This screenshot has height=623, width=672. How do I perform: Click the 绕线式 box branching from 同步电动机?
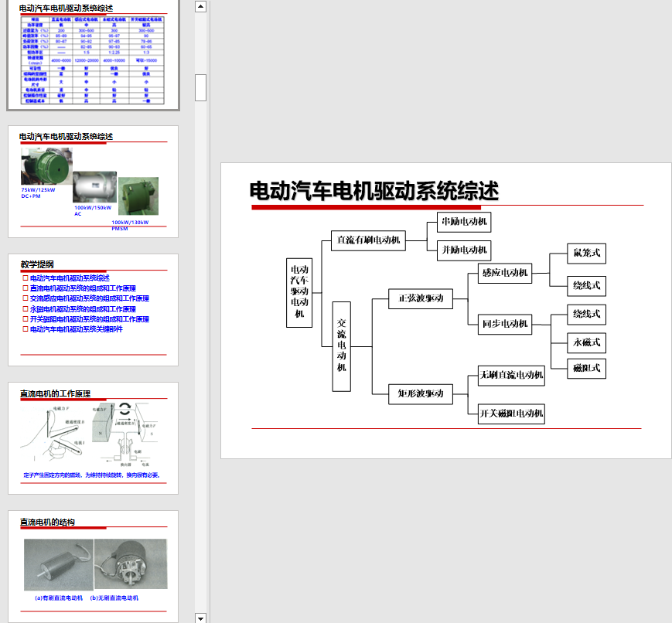tap(587, 315)
